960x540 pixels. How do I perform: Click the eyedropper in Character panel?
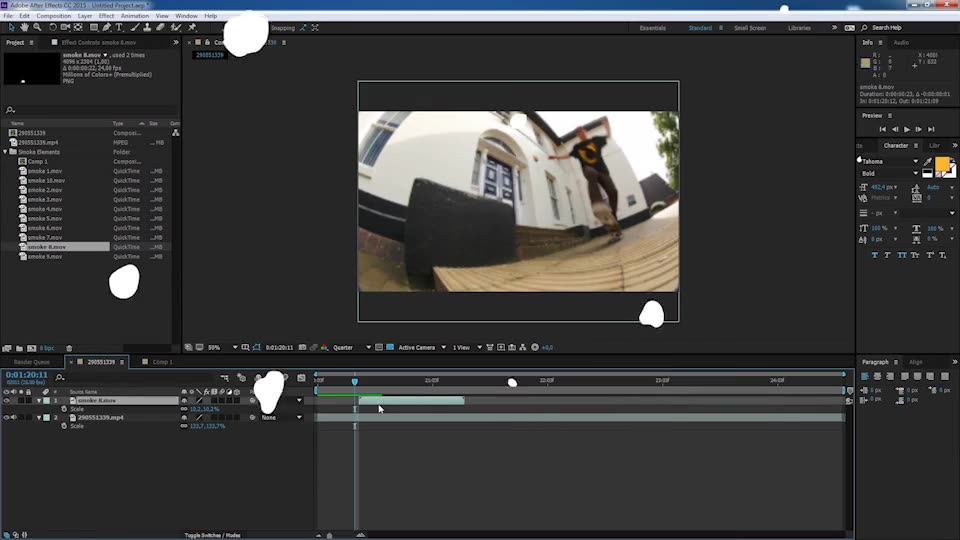point(928,162)
